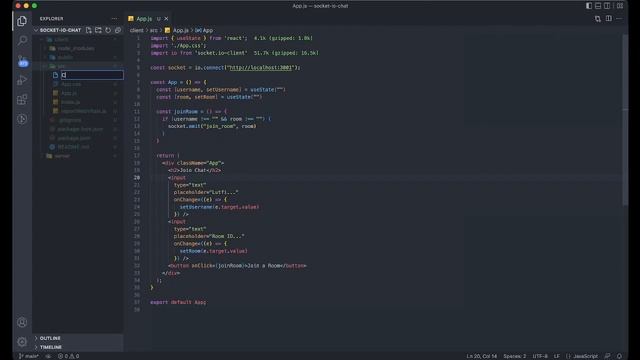Open the http://localhost:3001 link in code

[260, 67]
